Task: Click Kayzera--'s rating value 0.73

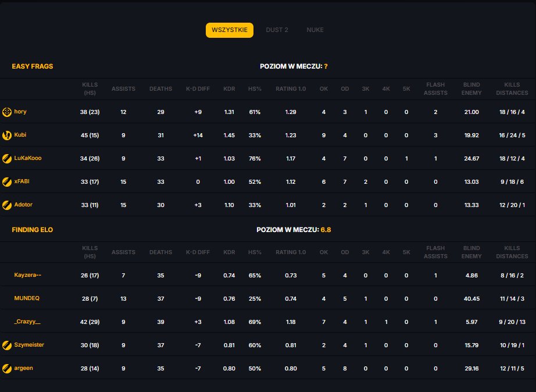Action: (x=291, y=276)
